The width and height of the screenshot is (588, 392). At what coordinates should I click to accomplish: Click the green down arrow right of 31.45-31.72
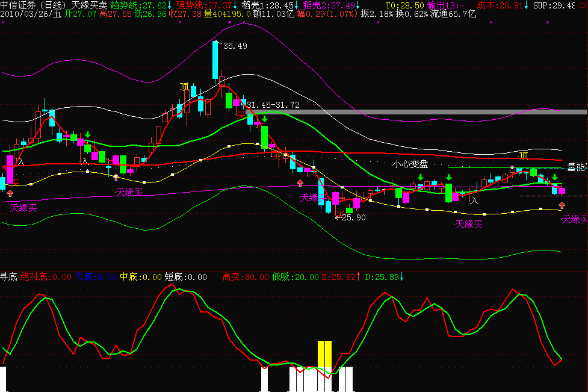[x=265, y=119]
